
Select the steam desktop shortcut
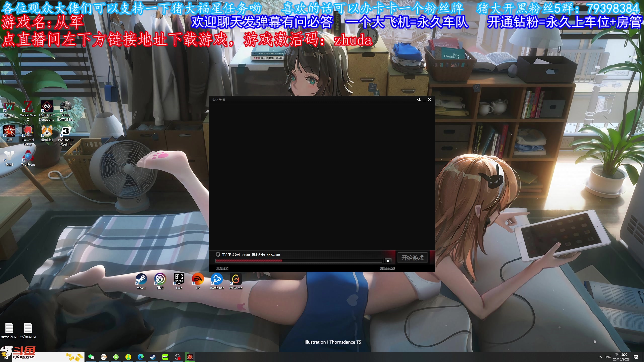click(x=141, y=281)
